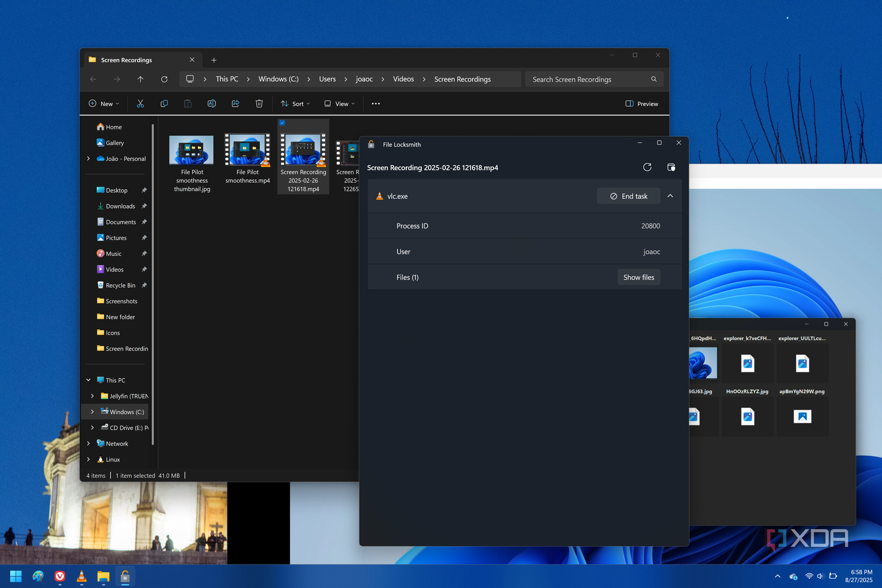
Task: Copy the selected file via the copy icon
Action: pos(164,103)
